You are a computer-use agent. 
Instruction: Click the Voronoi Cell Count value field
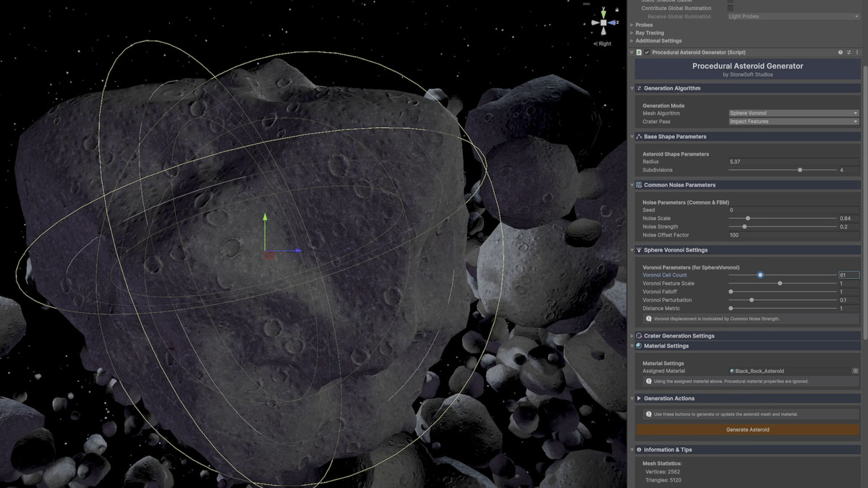(x=848, y=275)
